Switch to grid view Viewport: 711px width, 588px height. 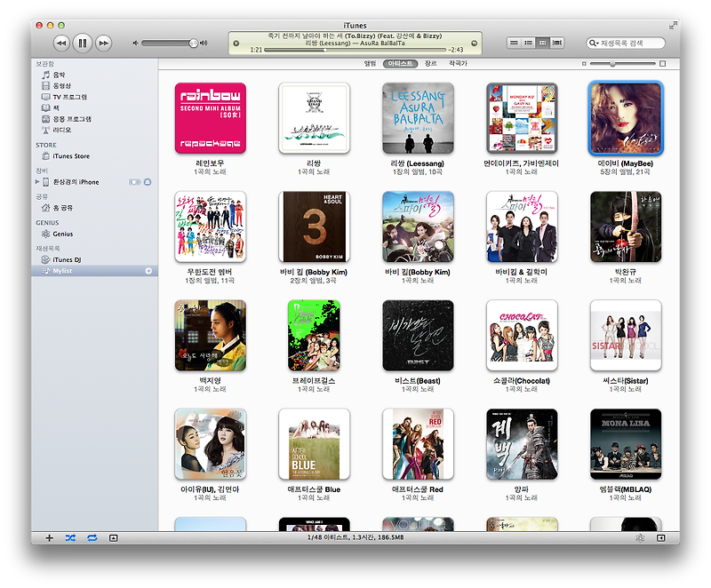tap(542, 43)
